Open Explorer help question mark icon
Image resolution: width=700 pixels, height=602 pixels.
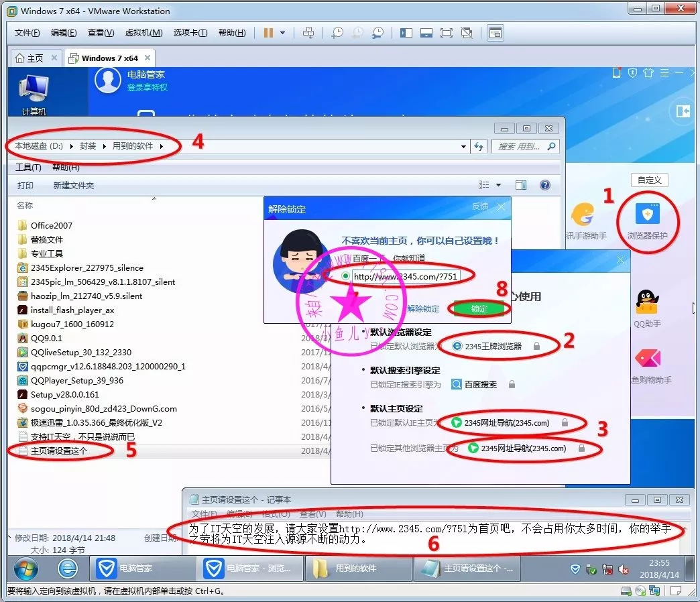coord(545,185)
